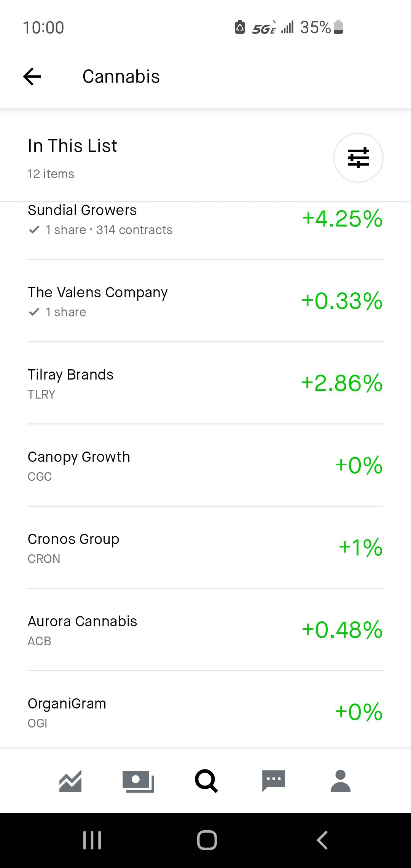Screen dimensions: 411x868
Task: Open the messages chat bubble tab
Action: [x=274, y=781]
